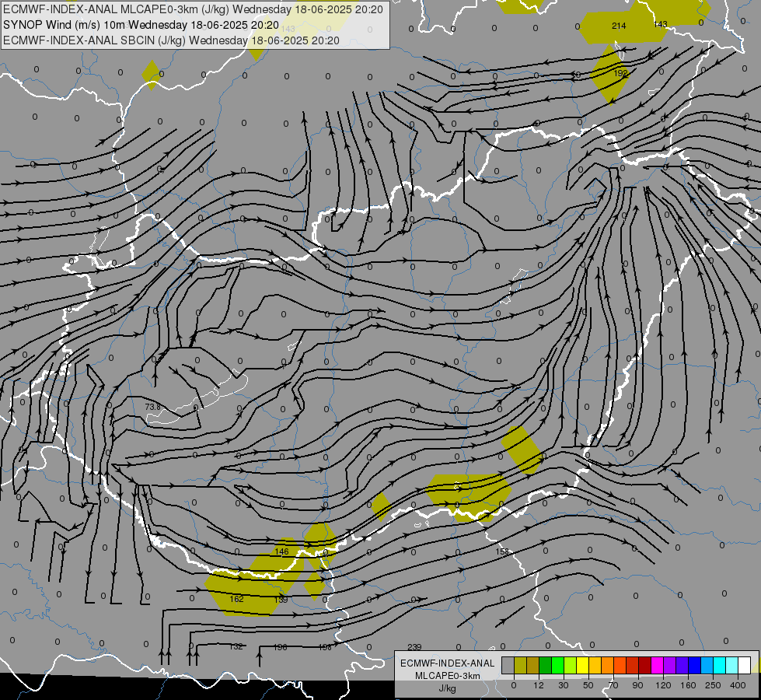
Task: Click the map value 192
Action: coord(621,73)
